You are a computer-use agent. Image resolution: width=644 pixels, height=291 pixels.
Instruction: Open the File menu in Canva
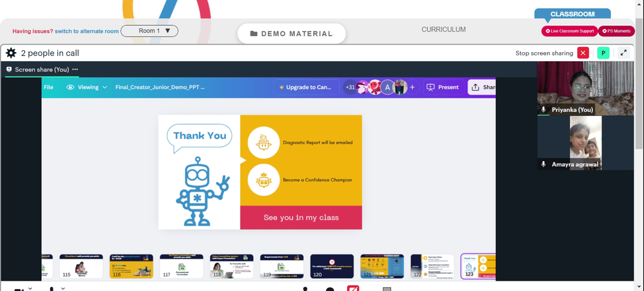pyautogui.click(x=48, y=87)
